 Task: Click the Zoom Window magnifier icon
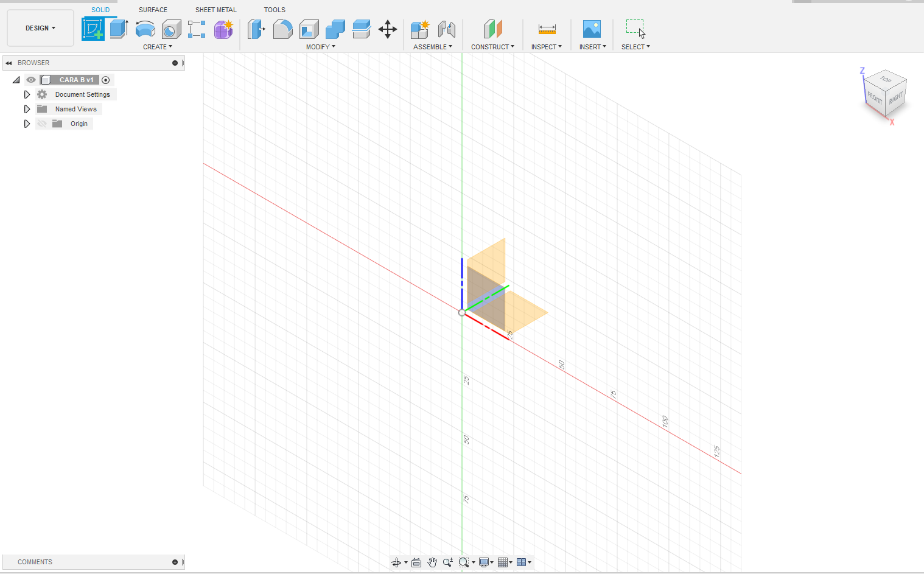click(x=464, y=562)
